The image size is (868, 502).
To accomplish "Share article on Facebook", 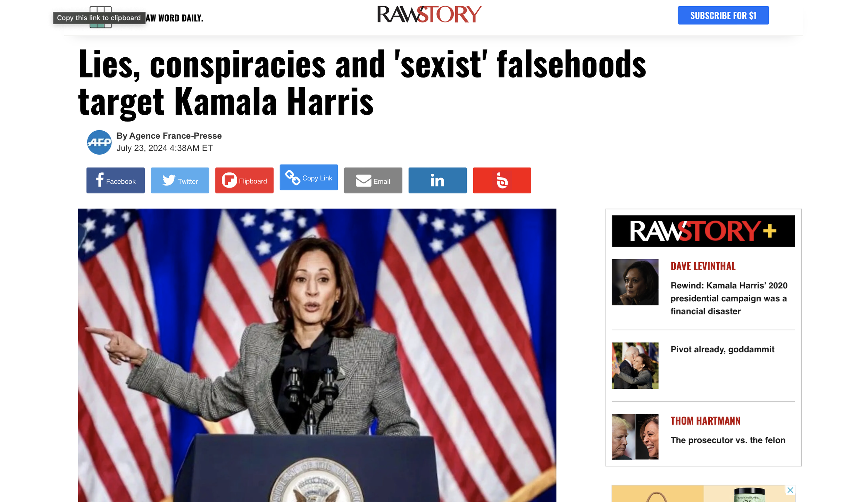I will pyautogui.click(x=115, y=180).
